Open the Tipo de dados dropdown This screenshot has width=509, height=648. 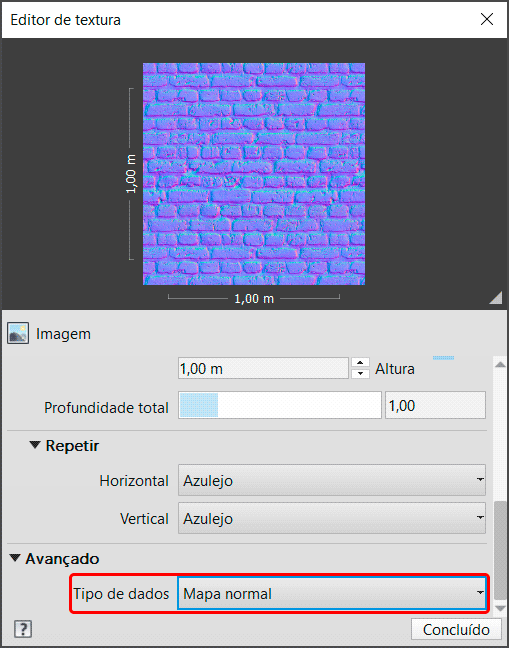pos(332,593)
